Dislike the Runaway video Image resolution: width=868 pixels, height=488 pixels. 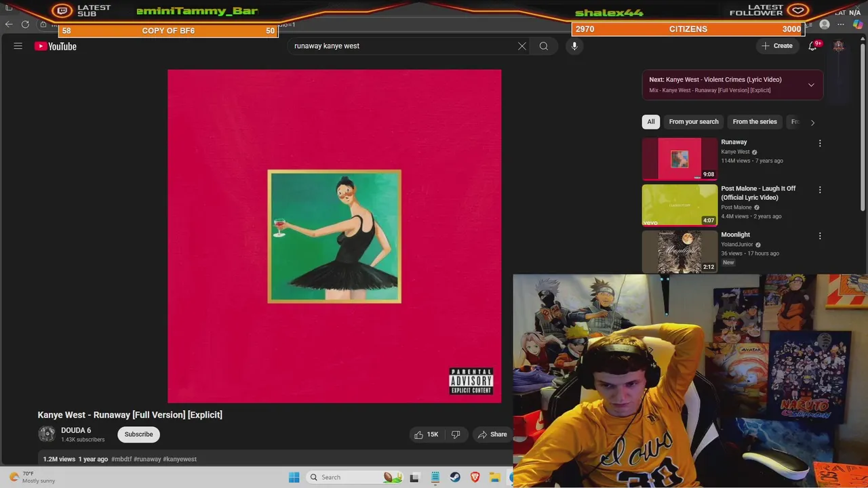(x=456, y=434)
